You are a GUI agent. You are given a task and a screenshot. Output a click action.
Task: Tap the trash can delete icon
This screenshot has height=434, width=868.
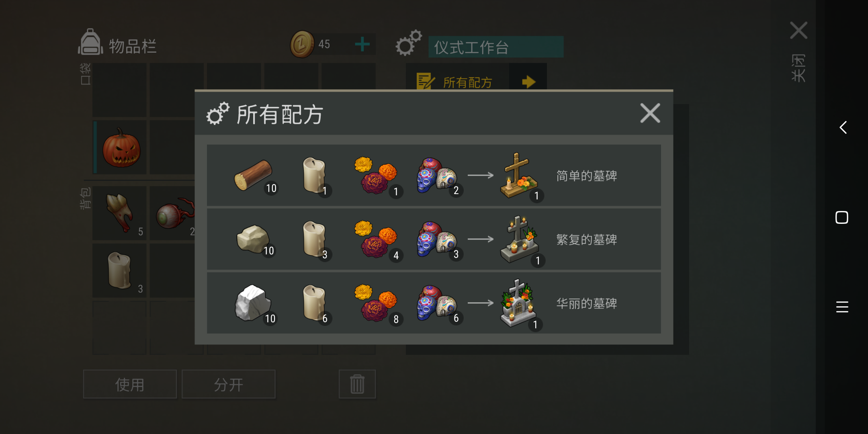357,384
